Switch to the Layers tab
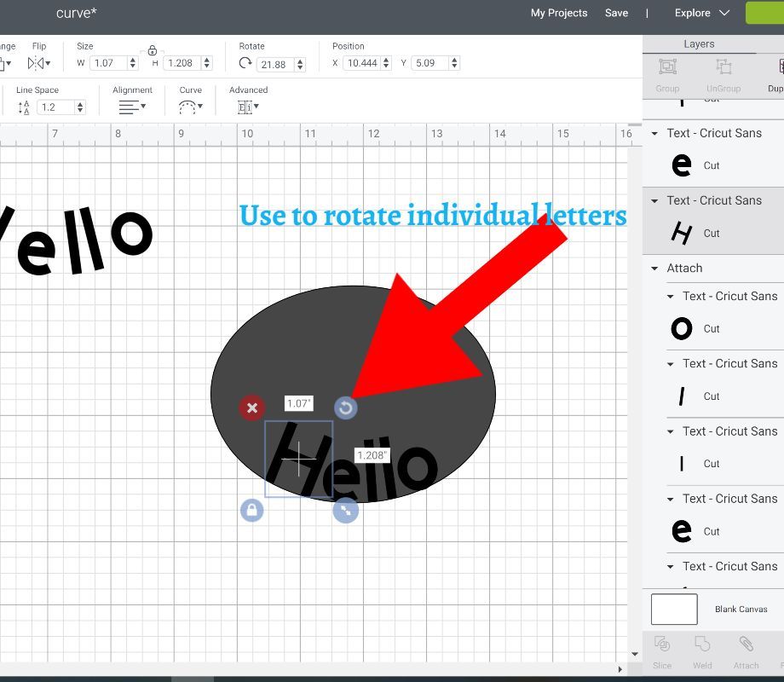 (699, 44)
